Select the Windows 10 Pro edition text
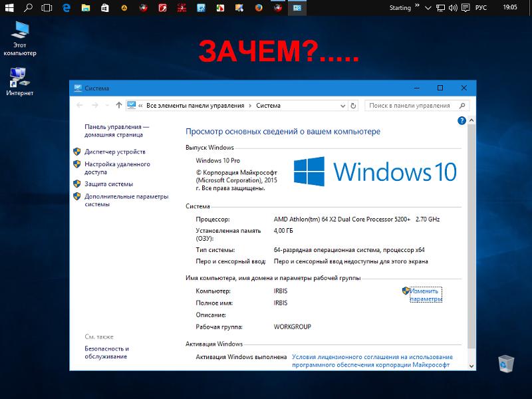This screenshot has width=532, height=399. [218, 160]
